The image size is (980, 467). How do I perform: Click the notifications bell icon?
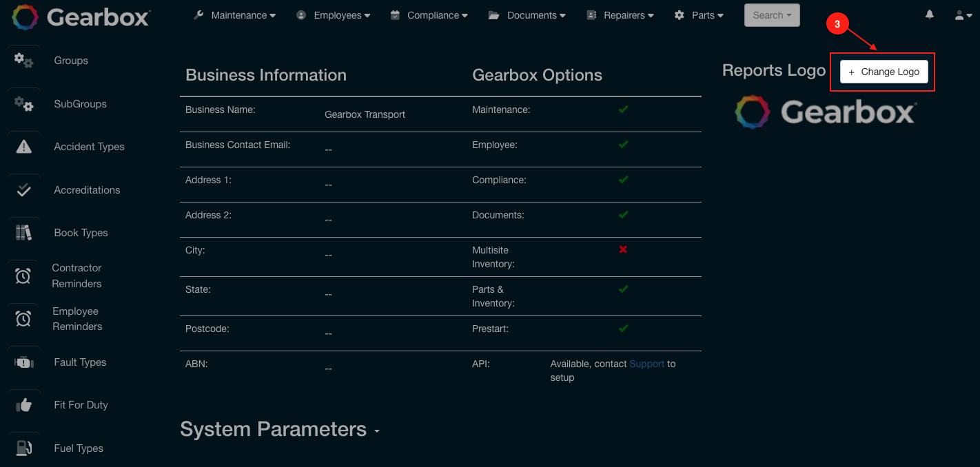[x=929, y=14]
